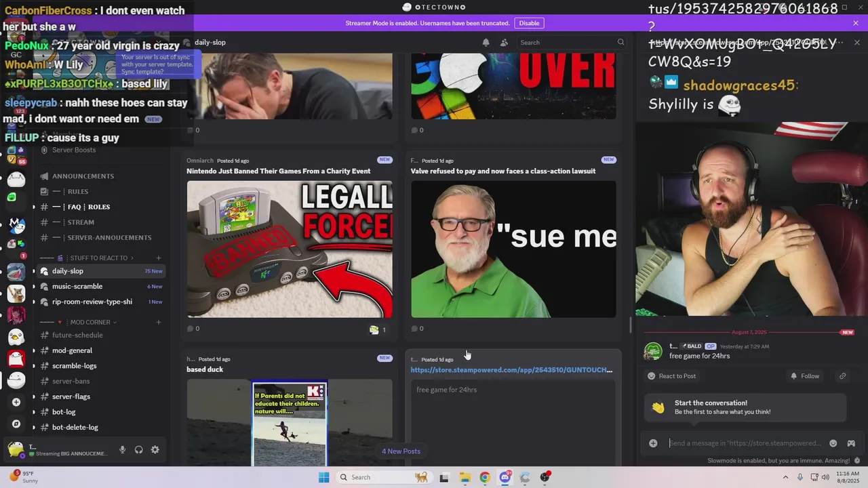The height and width of the screenshot is (488, 868).
Task: Click 4 New Posts pill
Action: [x=401, y=451]
